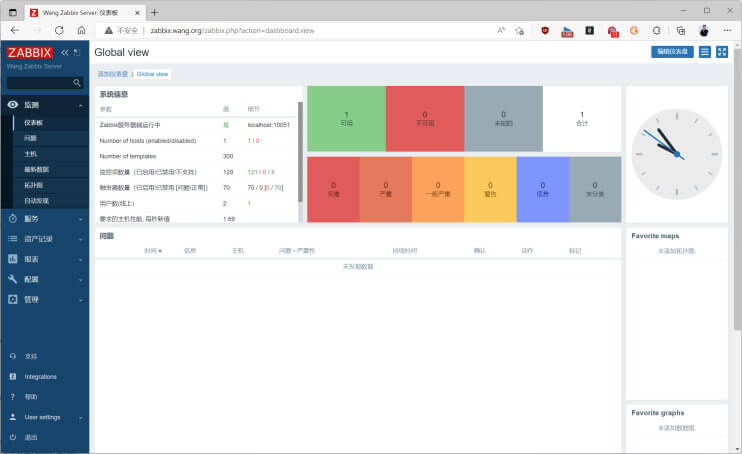Expand the Inventory (资产记录) section arrow
Image resolution: width=742 pixels, height=454 pixels.
click(x=80, y=239)
